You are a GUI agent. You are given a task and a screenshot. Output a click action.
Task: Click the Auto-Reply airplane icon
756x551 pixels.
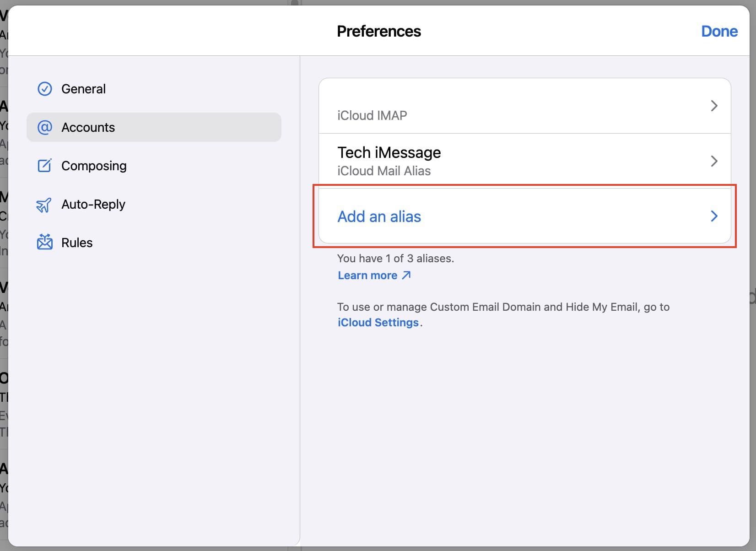point(44,204)
